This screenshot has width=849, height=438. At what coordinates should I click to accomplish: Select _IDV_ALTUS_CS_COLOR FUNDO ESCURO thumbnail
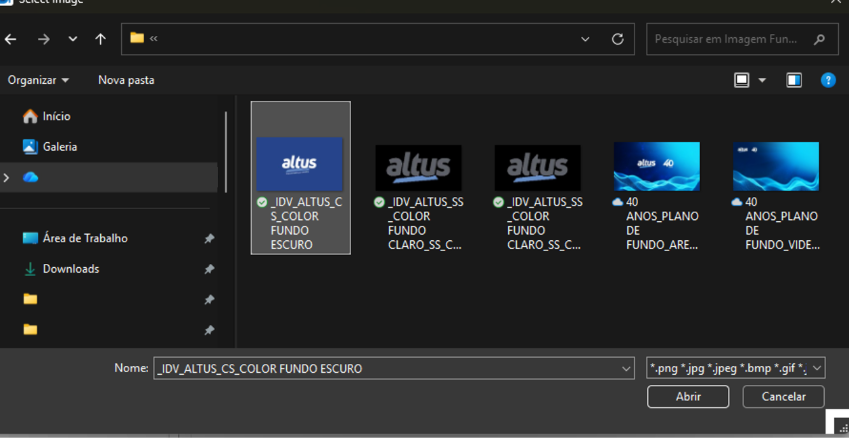click(x=299, y=164)
